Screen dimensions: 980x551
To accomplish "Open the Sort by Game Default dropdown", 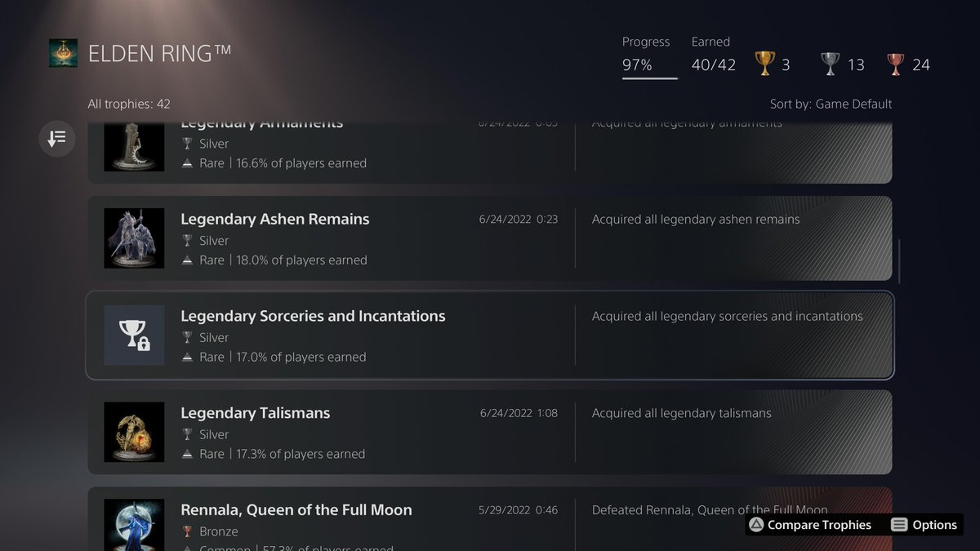I will click(x=831, y=104).
